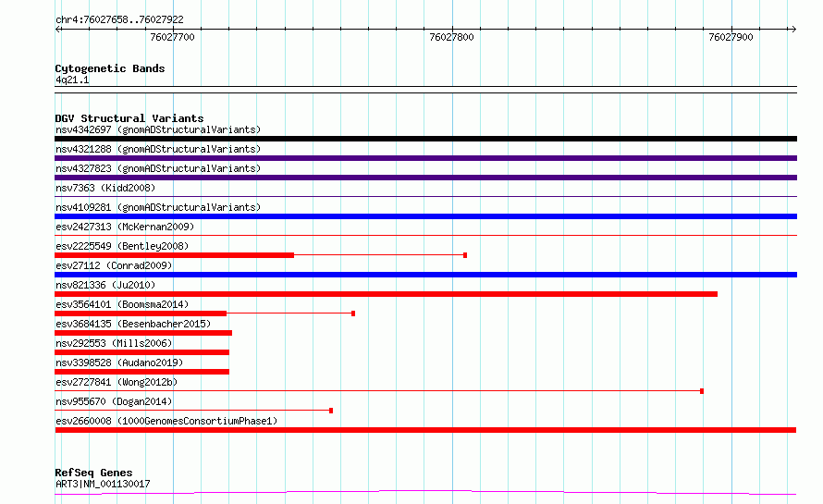Screen dimensions: 823x504
Task: Open variant esv2660008 (1000GenomesConsortiumPhase1) label
Action: 166,421
